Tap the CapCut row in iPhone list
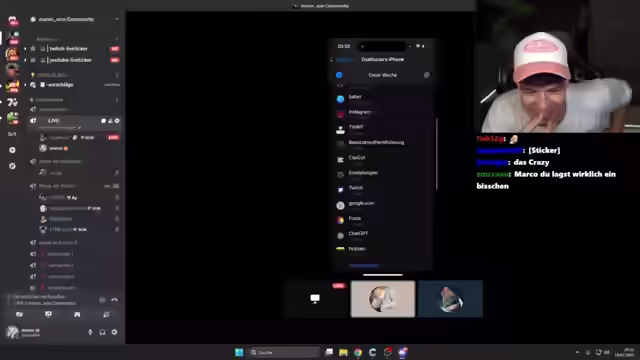Image resolution: width=640 pixels, height=360 pixels. tap(382, 159)
